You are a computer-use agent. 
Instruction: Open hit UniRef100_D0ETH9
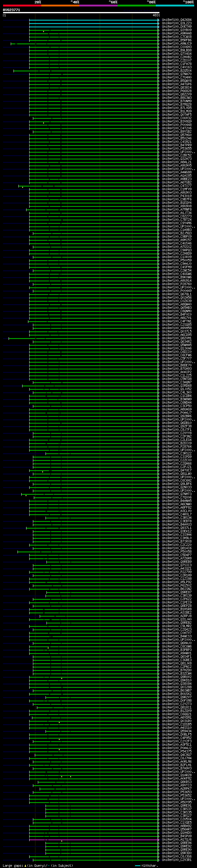[177, 26]
